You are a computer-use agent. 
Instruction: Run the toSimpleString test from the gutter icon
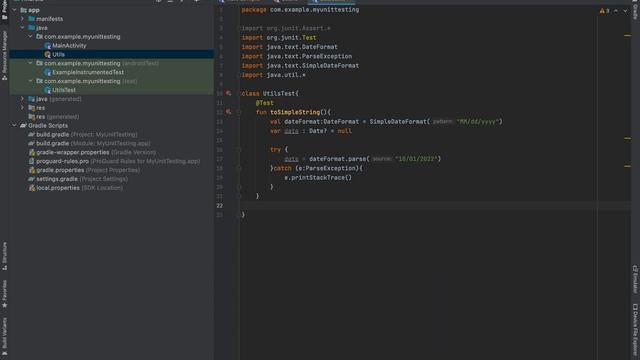pos(229,112)
